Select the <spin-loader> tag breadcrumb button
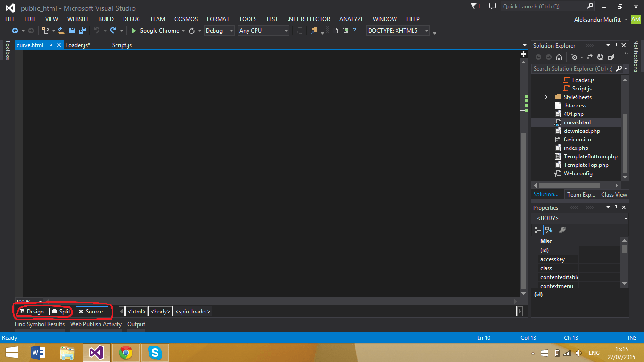 tap(192, 311)
